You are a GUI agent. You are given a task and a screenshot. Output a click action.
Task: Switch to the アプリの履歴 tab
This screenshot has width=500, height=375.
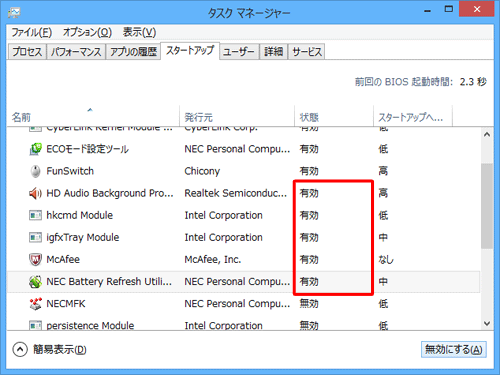133,52
